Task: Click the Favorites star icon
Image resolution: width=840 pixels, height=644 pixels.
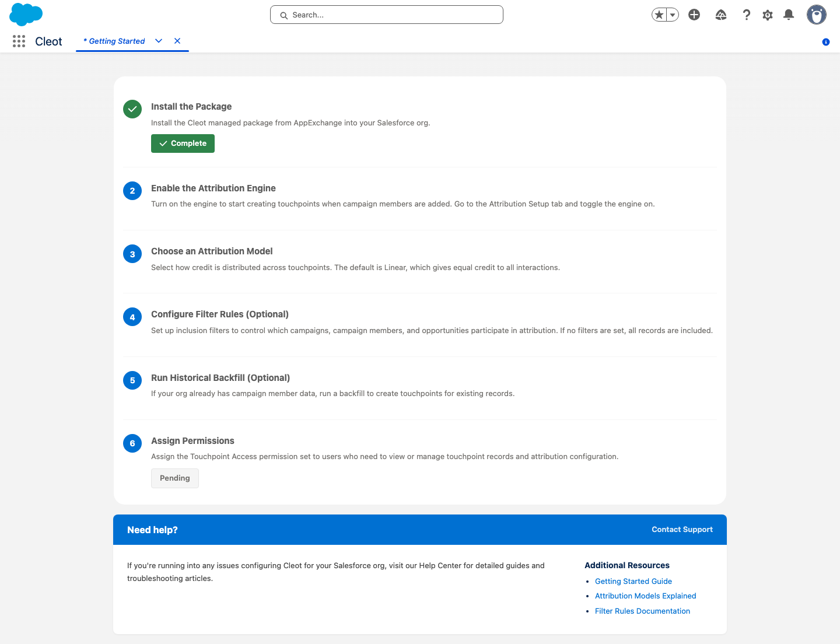Action: (x=659, y=15)
